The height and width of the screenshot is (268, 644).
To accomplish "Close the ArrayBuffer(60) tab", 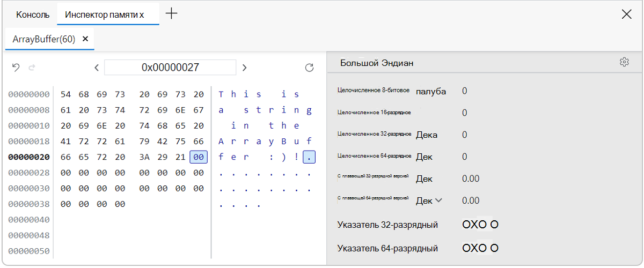I will click(85, 39).
